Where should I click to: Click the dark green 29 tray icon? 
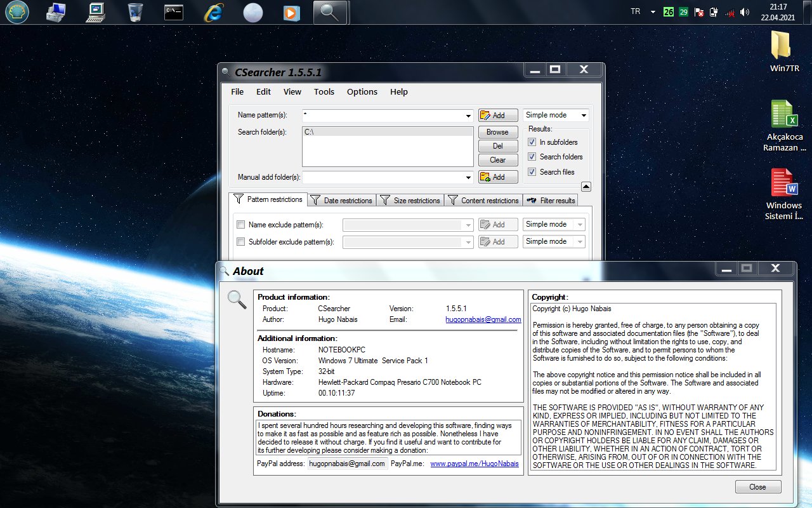[683, 11]
